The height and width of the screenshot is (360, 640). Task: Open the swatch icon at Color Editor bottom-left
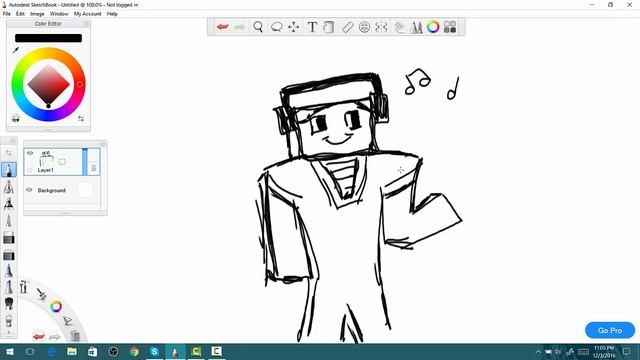click(x=16, y=118)
